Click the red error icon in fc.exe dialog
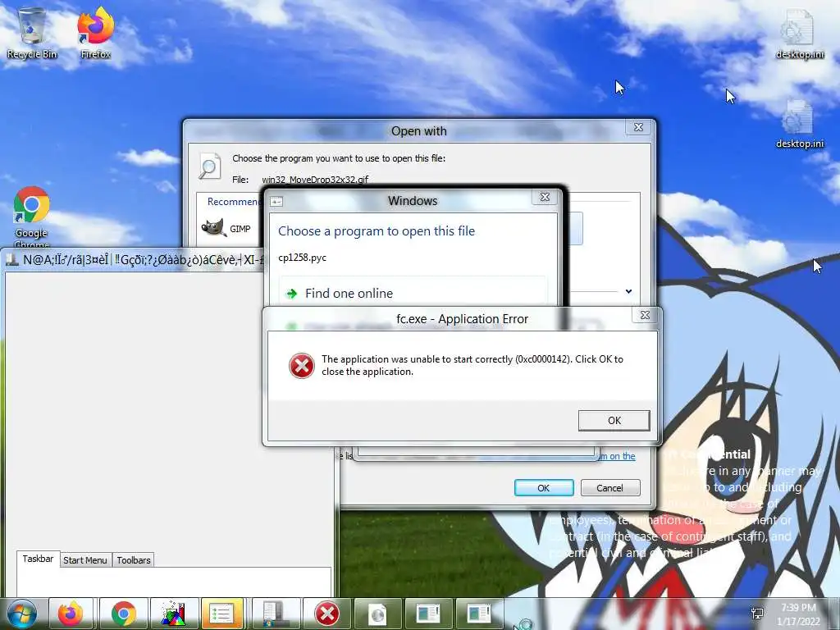The image size is (840, 630). point(302,365)
